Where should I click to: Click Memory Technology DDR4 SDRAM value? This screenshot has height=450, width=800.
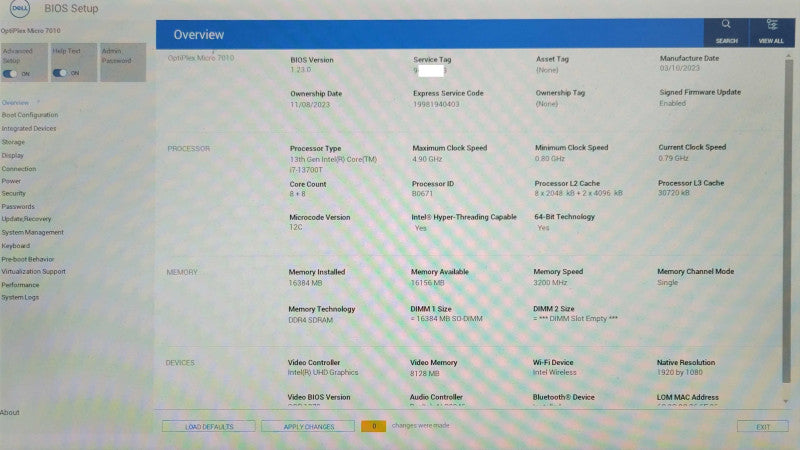coord(310,320)
